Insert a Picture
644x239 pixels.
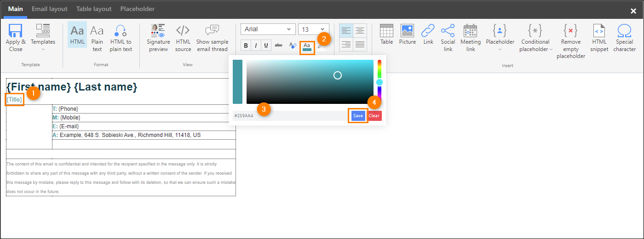[407, 34]
